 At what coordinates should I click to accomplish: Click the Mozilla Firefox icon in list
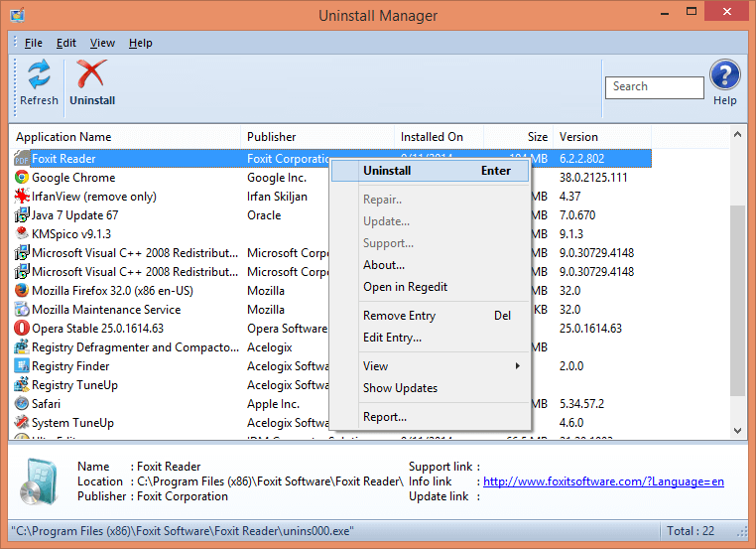(x=22, y=290)
